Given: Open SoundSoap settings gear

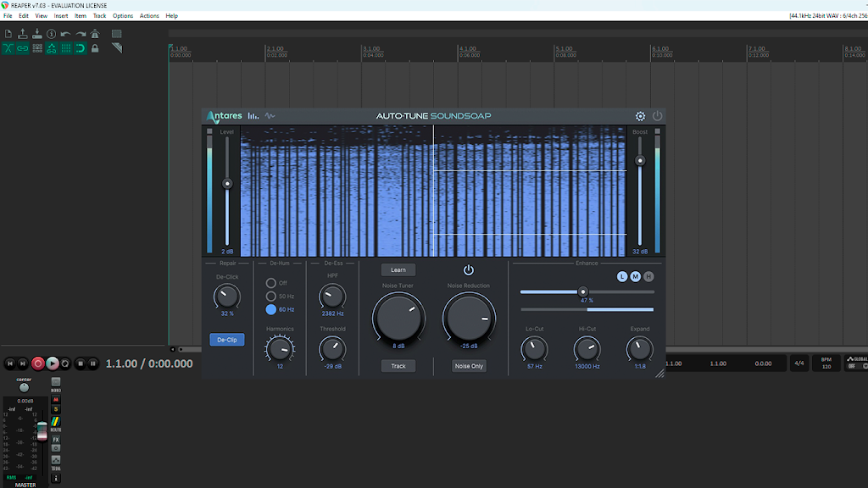Looking at the screenshot, I should (641, 116).
